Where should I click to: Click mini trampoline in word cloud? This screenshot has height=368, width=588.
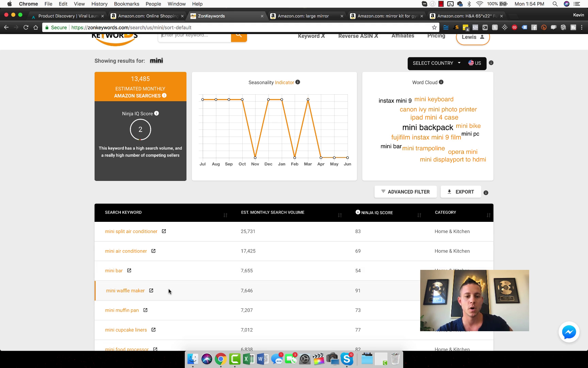[x=424, y=148]
